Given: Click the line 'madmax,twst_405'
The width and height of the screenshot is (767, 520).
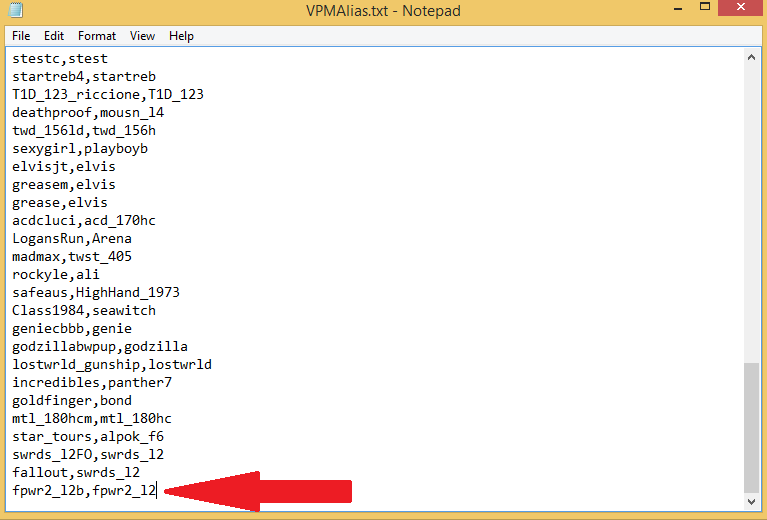Looking at the screenshot, I should tap(72, 257).
